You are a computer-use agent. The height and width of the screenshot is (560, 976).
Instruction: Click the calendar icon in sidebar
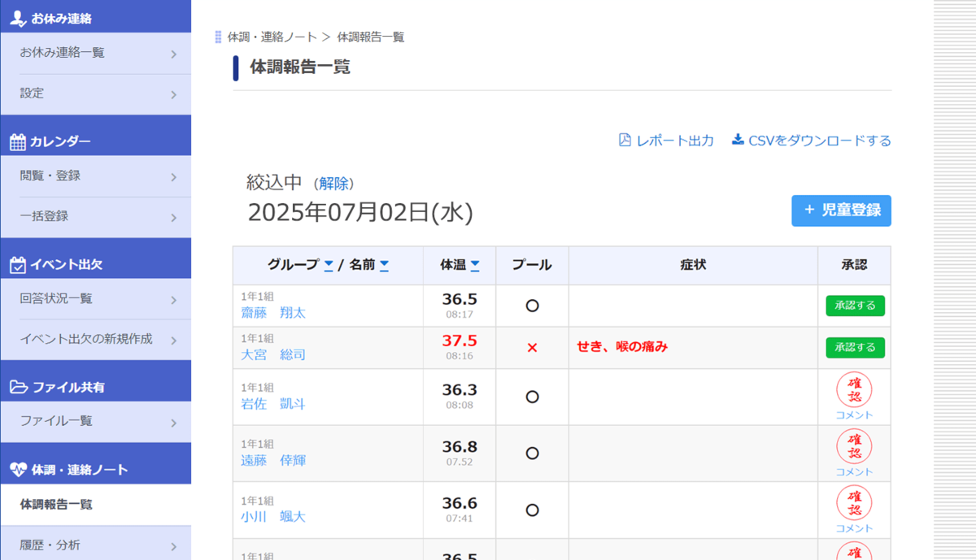[17, 142]
